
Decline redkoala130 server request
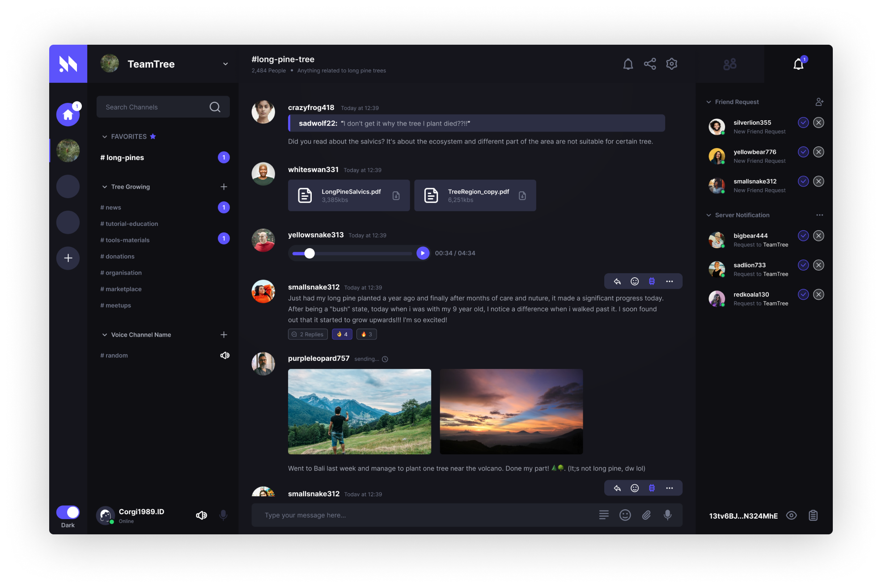click(x=818, y=295)
